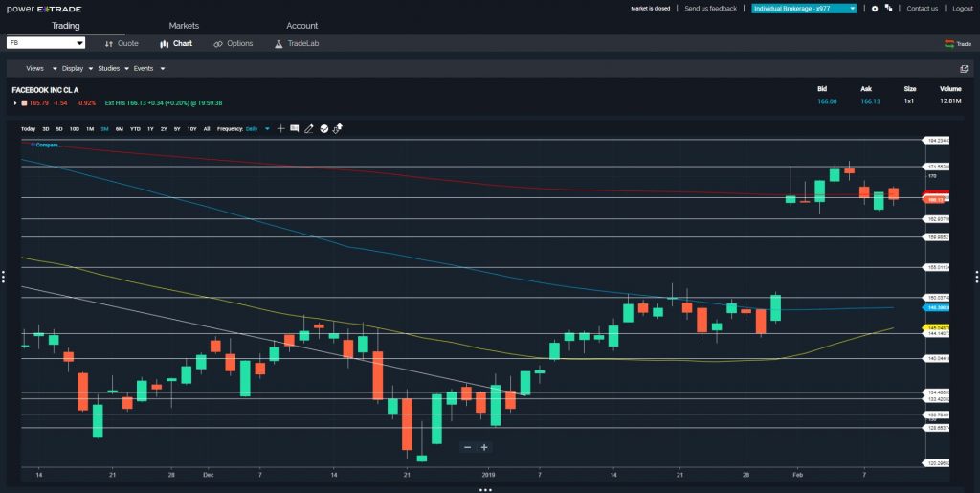Set chart range to 5D
980x493 pixels.
pyautogui.click(x=59, y=128)
